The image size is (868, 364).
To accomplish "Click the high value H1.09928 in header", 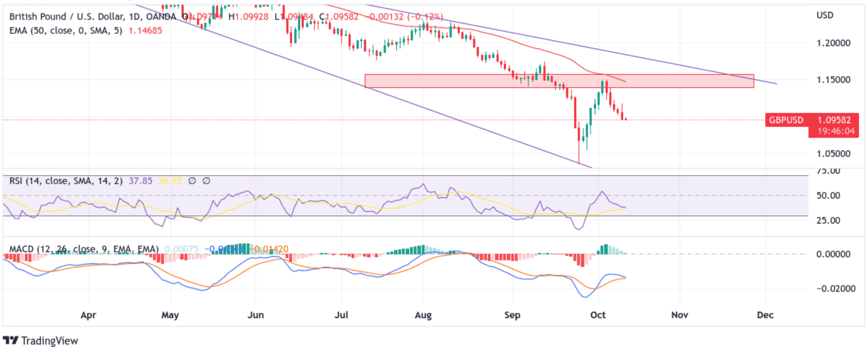I will (x=249, y=17).
